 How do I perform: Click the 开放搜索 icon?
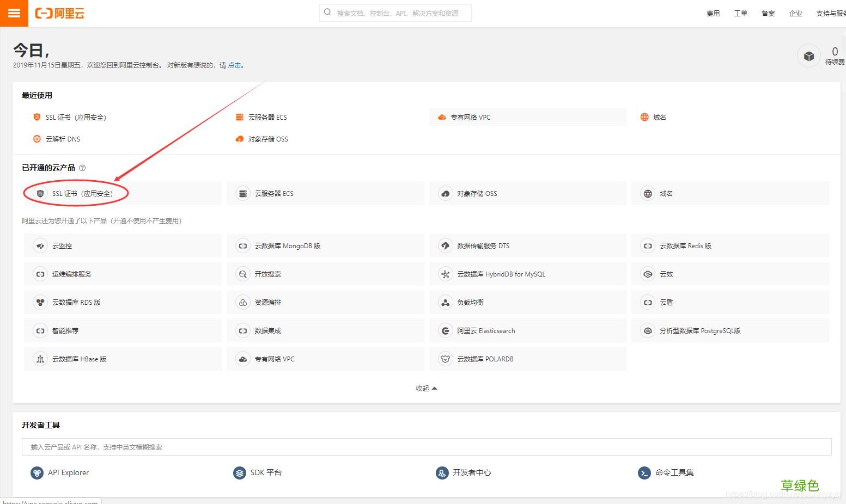coord(243,274)
